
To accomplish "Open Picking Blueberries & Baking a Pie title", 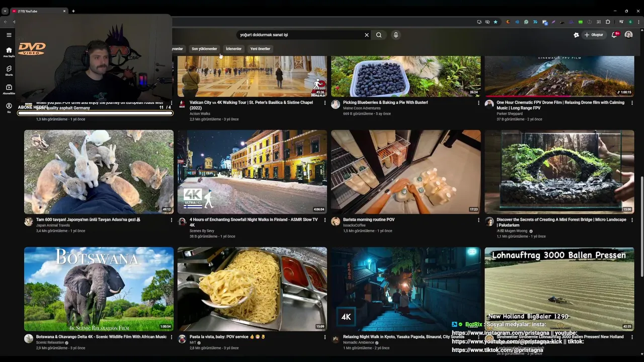I will click(x=385, y=103).
